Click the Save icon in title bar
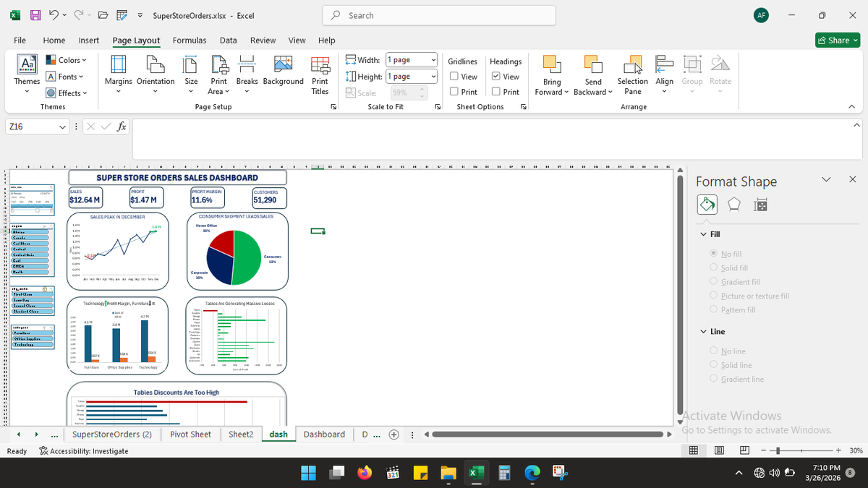Screen dimensions: 868x488 point(35,15)
